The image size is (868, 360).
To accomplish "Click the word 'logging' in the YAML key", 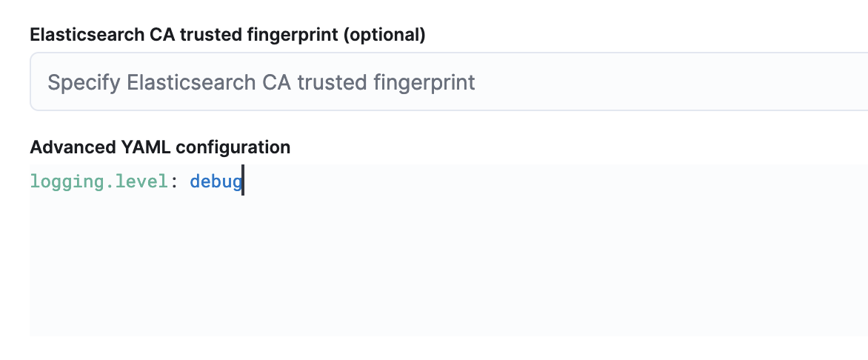I will click(x=62, y=181).
